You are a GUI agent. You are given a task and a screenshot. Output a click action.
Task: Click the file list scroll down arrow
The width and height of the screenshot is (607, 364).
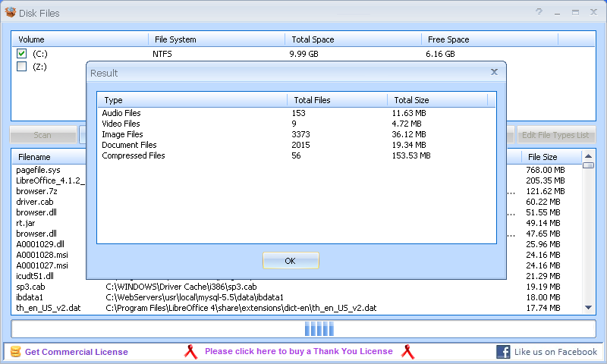589,308
